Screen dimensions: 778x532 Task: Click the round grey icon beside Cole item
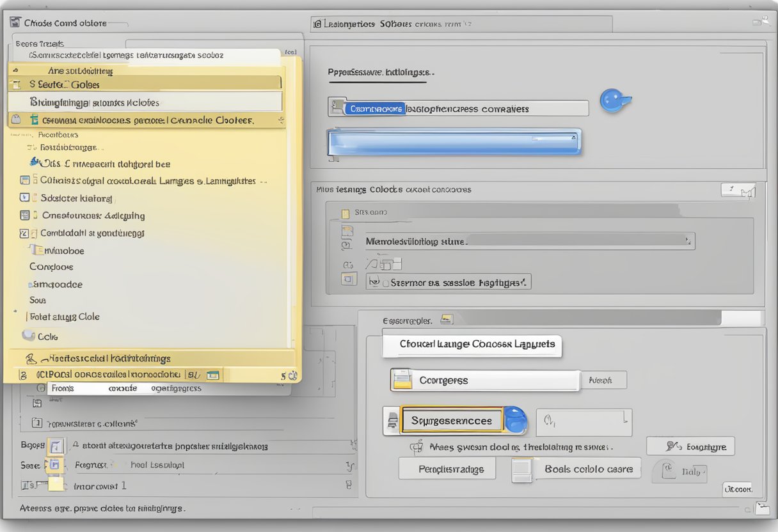(x=28, y=335)
